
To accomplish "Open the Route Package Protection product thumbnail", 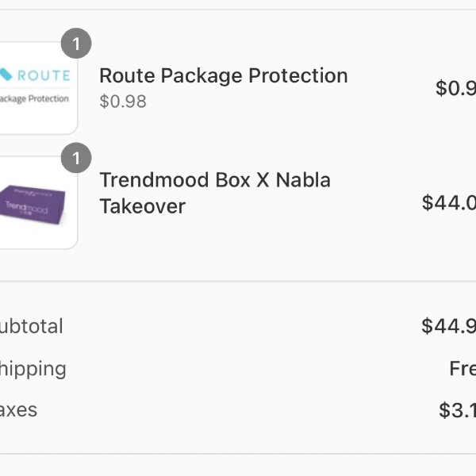I will (x=38, y=88).
